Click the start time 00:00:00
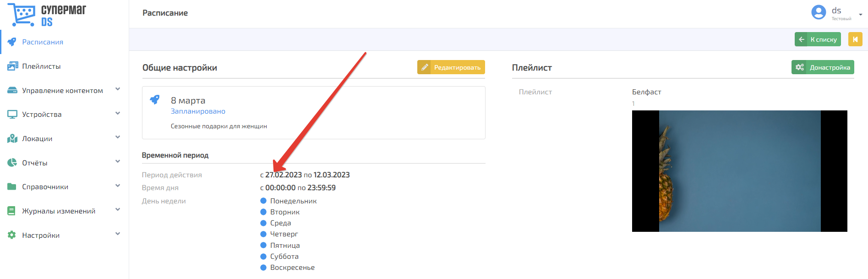Viewport: 868px width, 279px height. click(280, 188)
